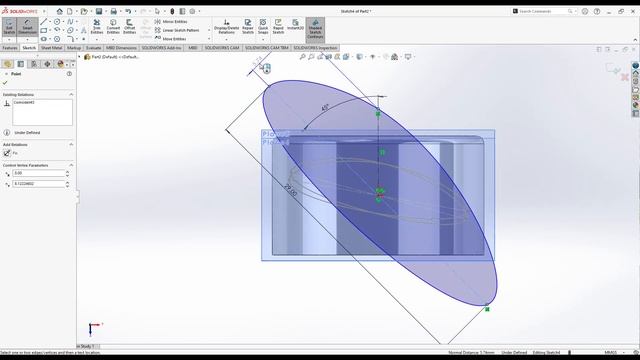
Task: Open the Quick Snaps dropdown arrow
Action: [263, 40]
